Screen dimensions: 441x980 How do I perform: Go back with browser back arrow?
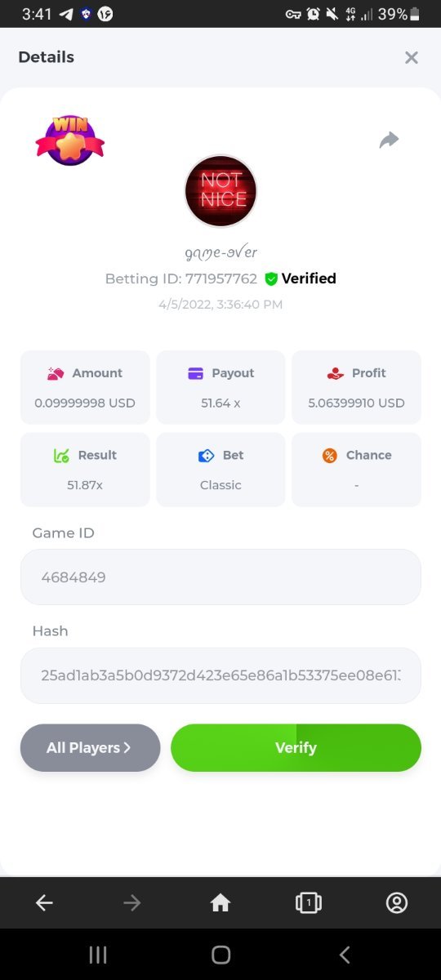pyautogui.click(x=44, y=902)
